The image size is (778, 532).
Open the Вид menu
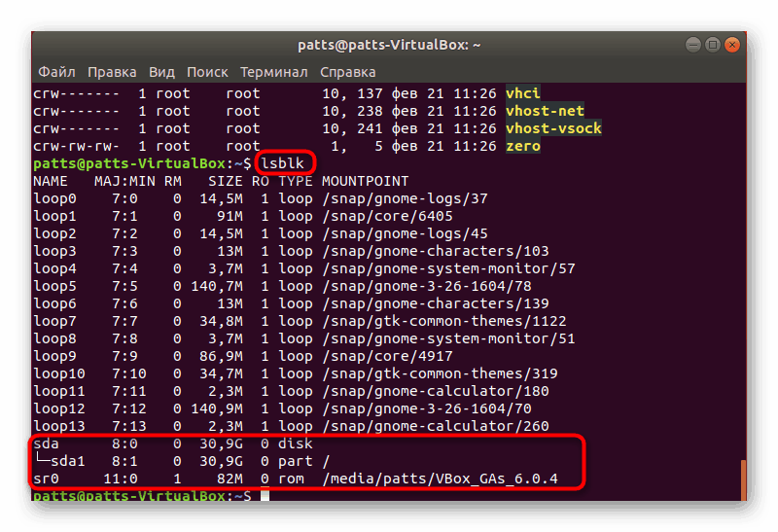(161, 72)
